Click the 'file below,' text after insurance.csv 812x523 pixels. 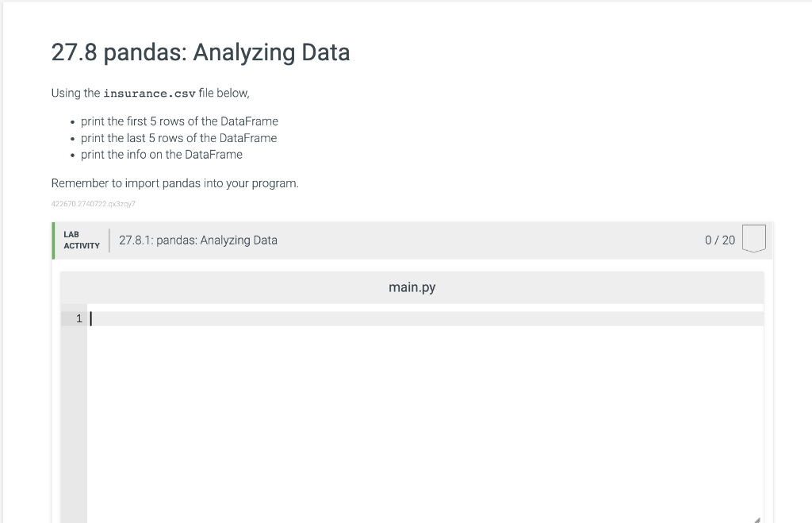point(224,94)
